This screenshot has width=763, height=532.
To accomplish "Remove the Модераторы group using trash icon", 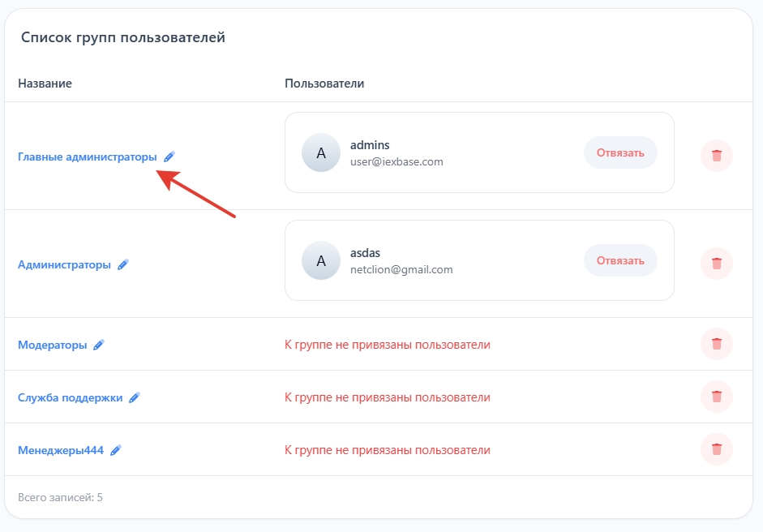I will click(716, 344).
